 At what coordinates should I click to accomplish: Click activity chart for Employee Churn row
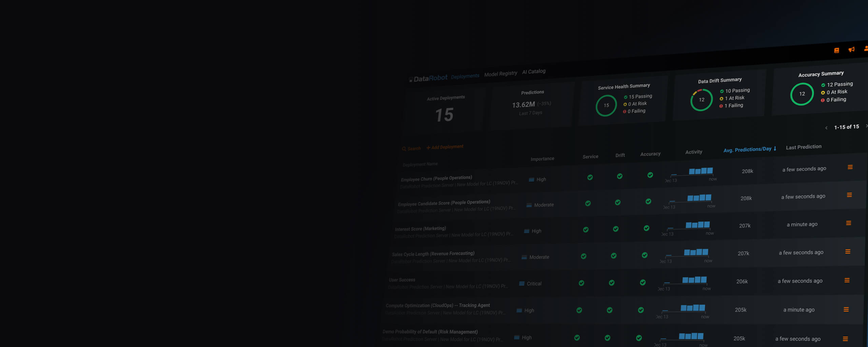[x=691, y=174]
